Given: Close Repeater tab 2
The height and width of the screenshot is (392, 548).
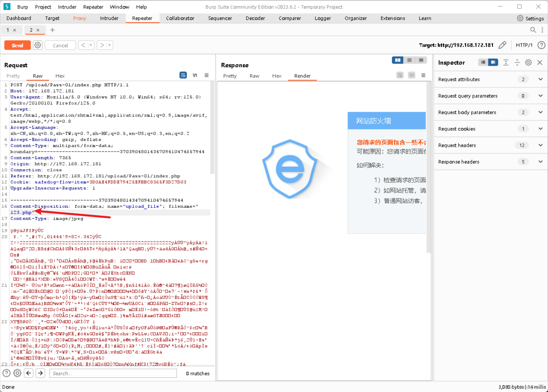Looking at the screenshot, I should pos(38,30).
